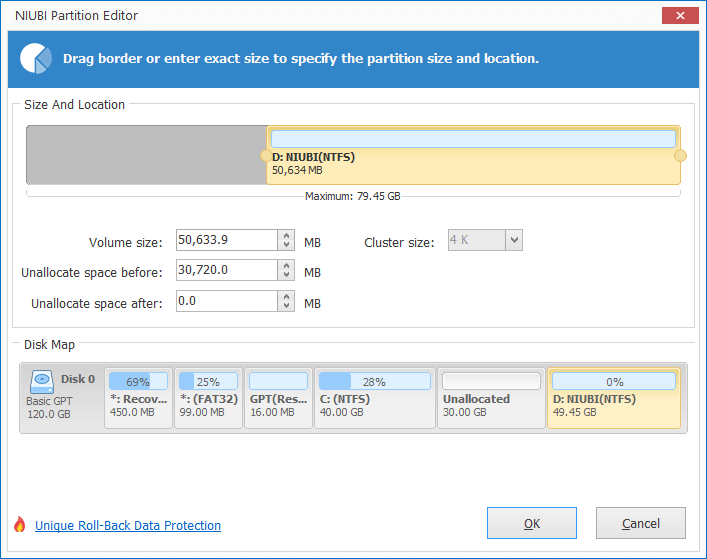Increase Volume size with up arrow
The height and width of the screenshot is (559, 707).
click(286, 235)
